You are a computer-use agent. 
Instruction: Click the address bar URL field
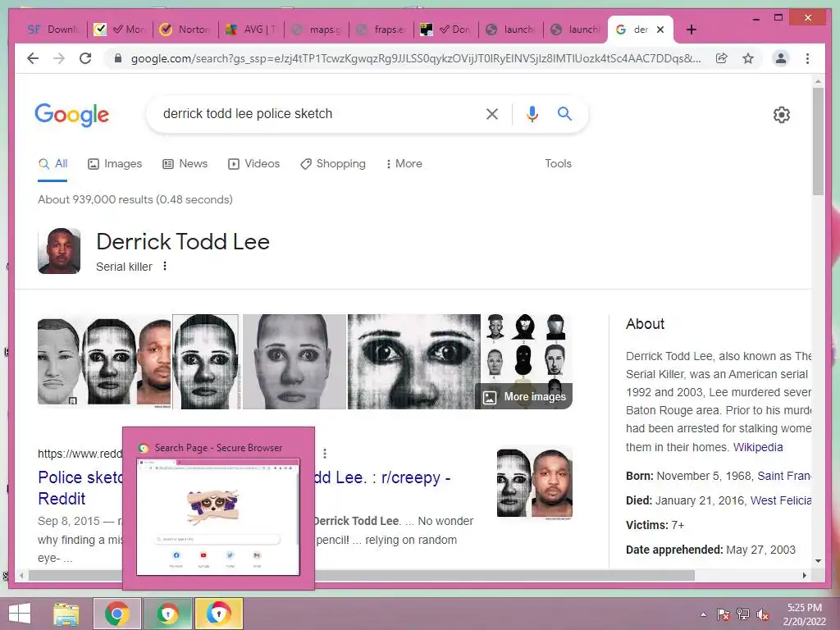(416, 58)
